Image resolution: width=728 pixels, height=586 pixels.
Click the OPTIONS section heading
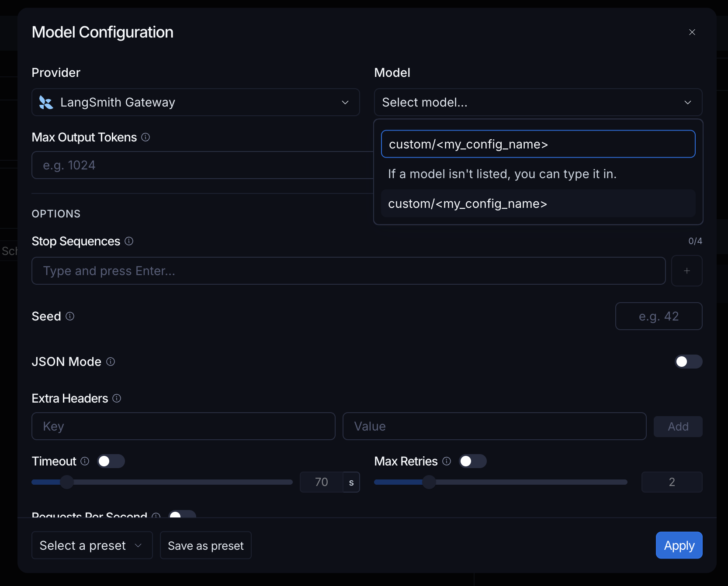(56, 214)
